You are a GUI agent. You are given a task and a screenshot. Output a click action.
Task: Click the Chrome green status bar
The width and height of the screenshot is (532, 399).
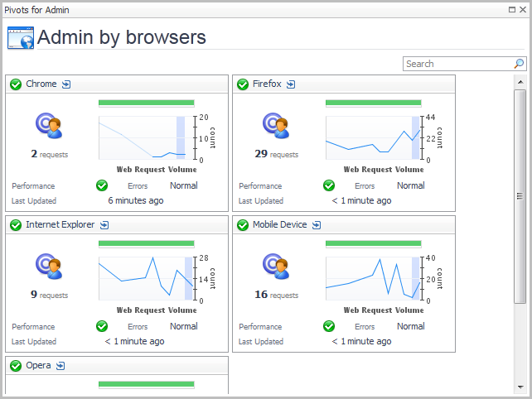coord(147,103)
